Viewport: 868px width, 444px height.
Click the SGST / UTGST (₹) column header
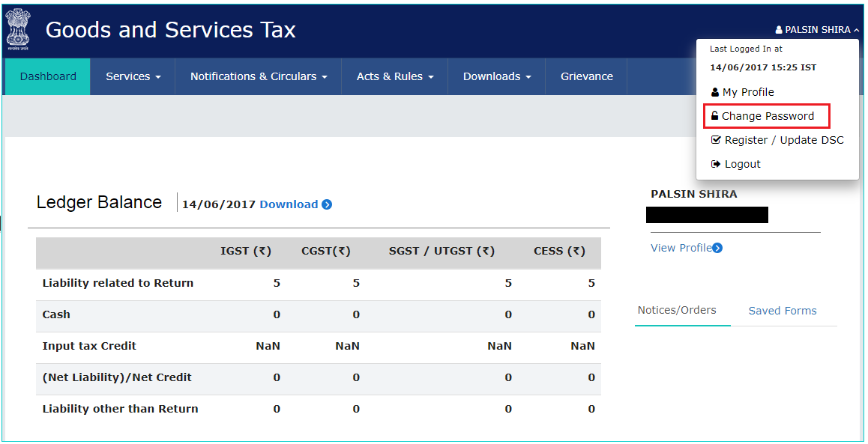(441, 251)
